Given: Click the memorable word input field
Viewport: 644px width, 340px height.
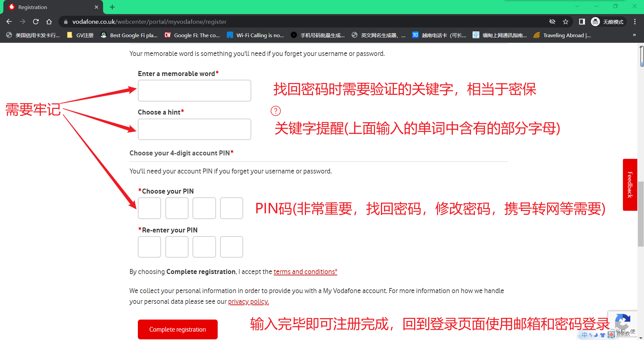Looking at the screenshot, I should coord(194,90).
